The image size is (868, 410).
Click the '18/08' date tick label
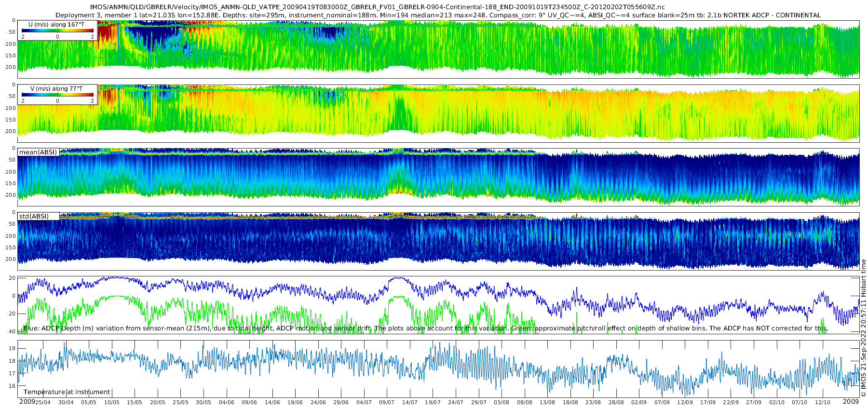(x=570, y=402)
